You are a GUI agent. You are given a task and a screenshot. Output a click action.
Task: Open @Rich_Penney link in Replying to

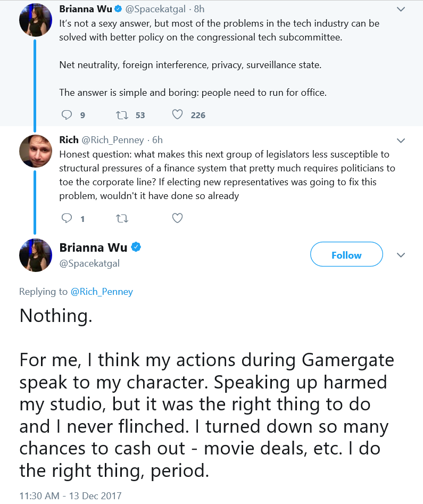pos(102,292)
